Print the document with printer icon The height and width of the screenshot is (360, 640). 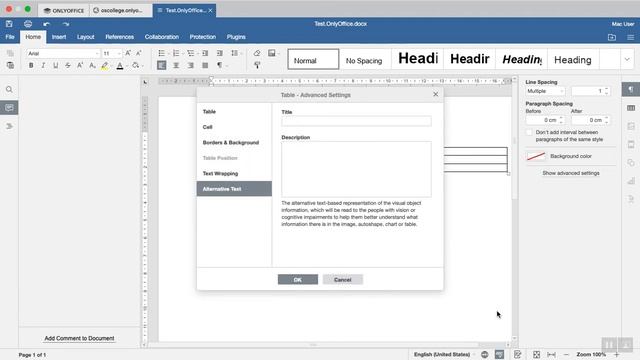coord(28,24)
